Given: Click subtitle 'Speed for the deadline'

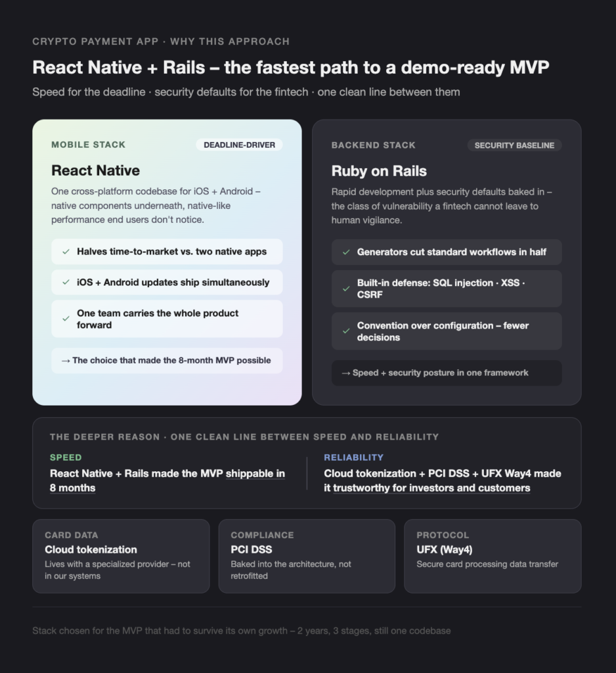Looking at the screenshot, I should (246, 92).
